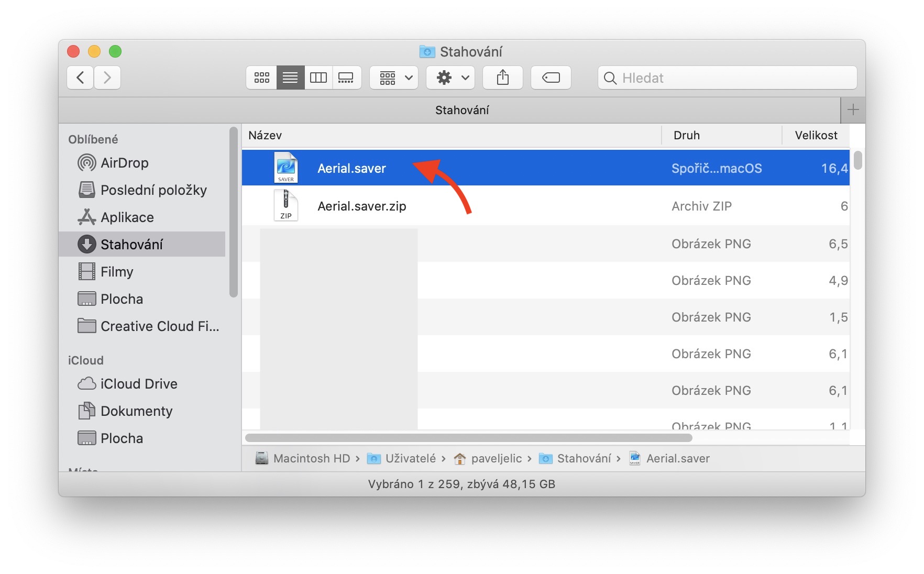Open Plocha under iCloud
Viewport: 924px width, 574px height.
142,438
